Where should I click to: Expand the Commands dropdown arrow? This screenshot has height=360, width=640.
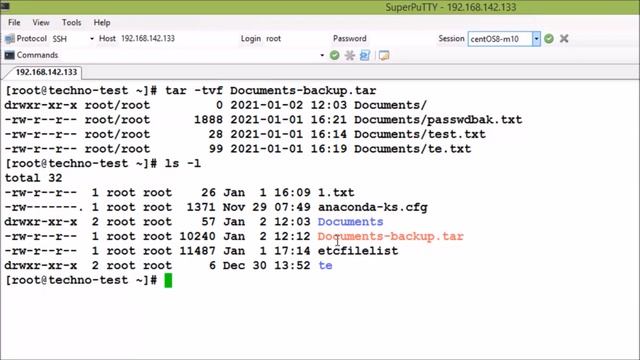pyautogui.click(x=322, y=55)
